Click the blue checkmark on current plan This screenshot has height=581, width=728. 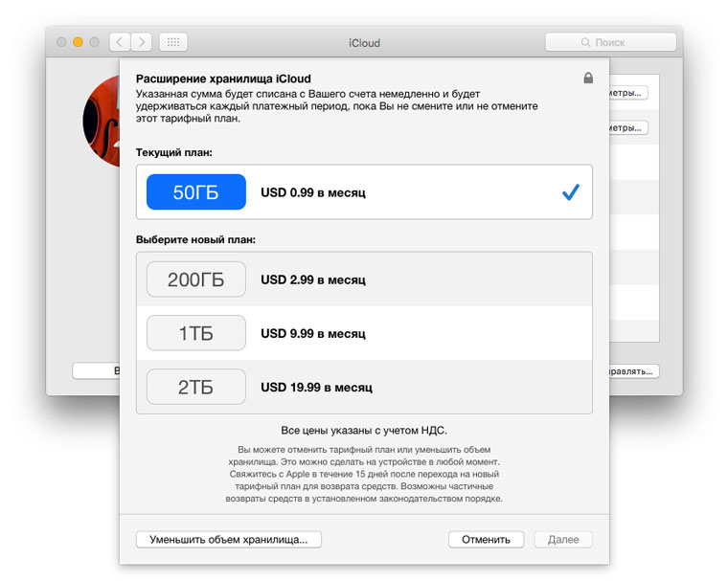point(571,191)
